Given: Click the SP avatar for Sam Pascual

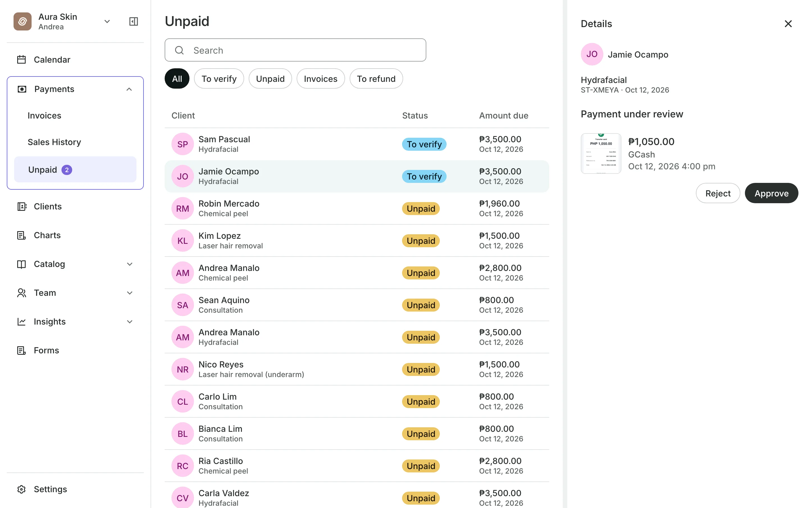Looking at the screenshot, I should (x=182, y=144).
